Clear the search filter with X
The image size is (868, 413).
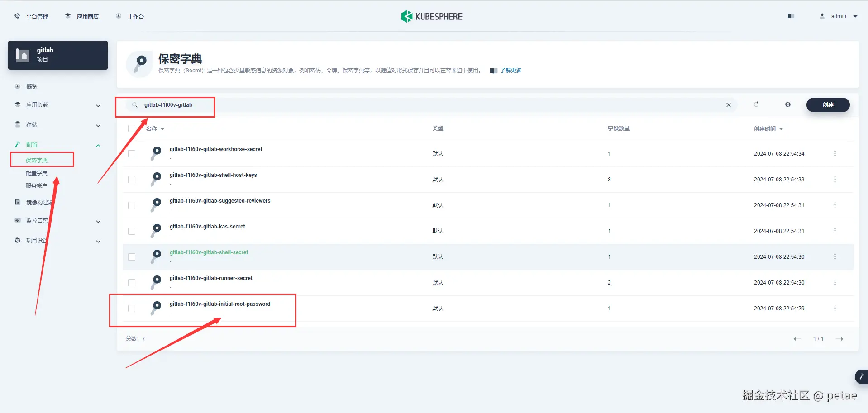pos(729,105)
